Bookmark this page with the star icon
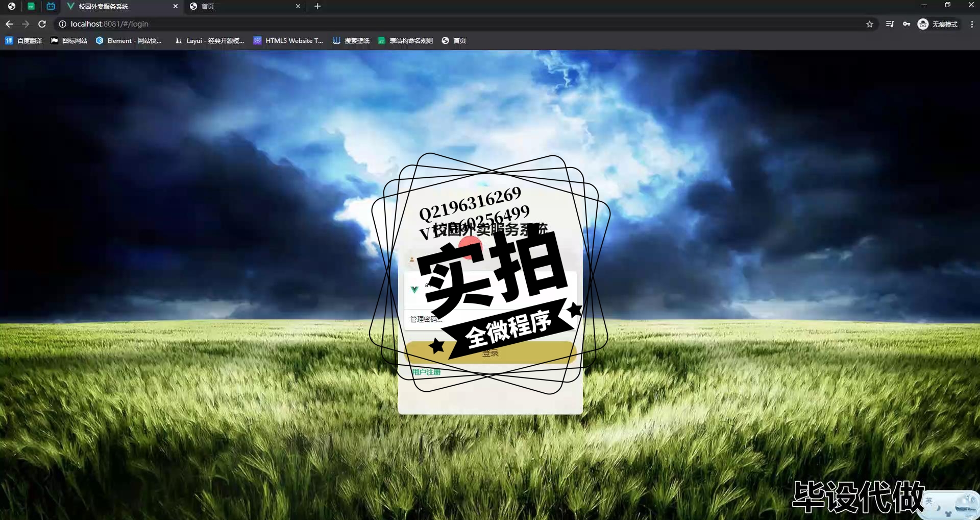The height and width of the screenshot is (520, 980). [x=870, y=24]
